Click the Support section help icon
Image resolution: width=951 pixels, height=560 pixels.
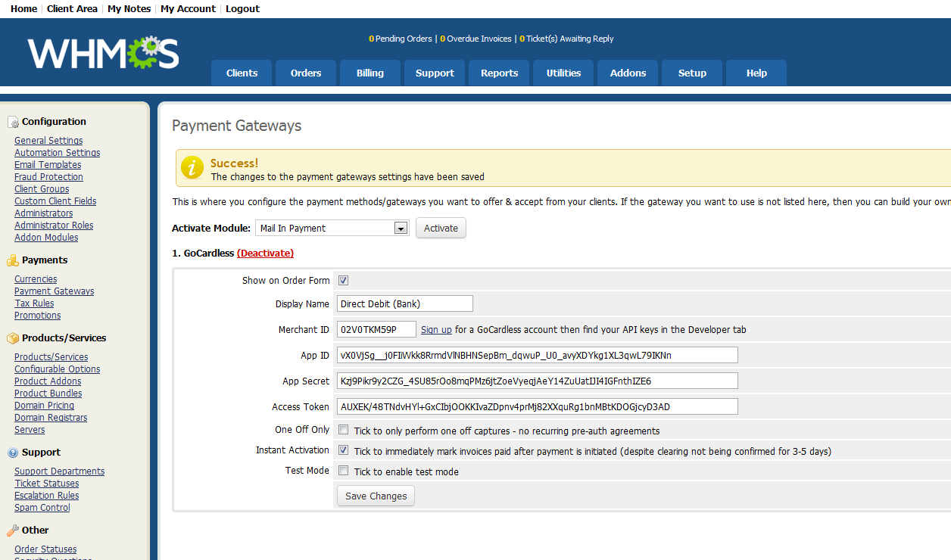(x=13, y=453)
